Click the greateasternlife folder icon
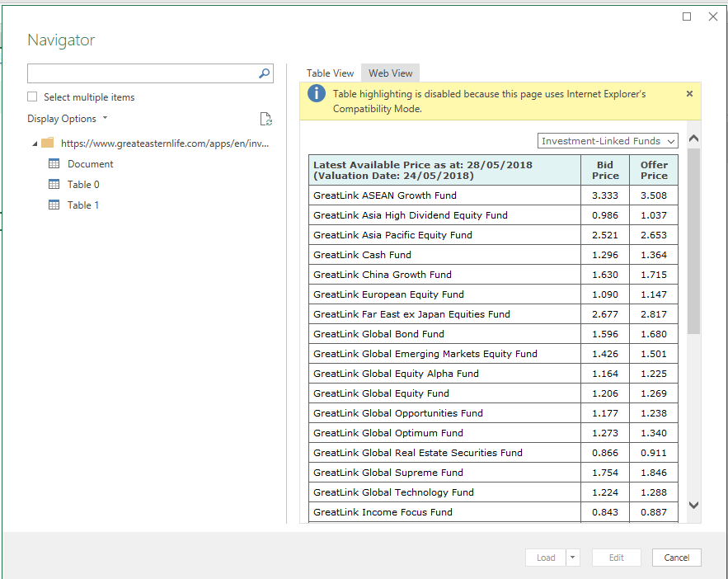Image resolution: width=728 pixels, height=579 pixels. coord(47,143)
